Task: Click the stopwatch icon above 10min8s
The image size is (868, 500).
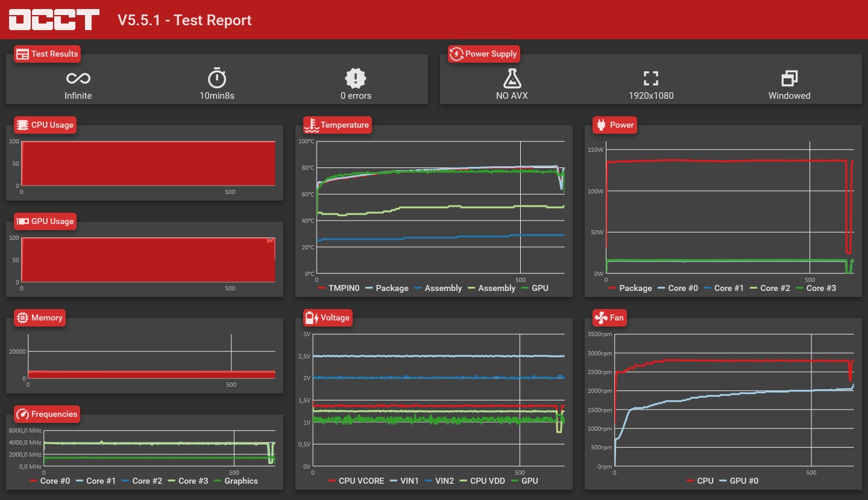Action: coord(217,78)
